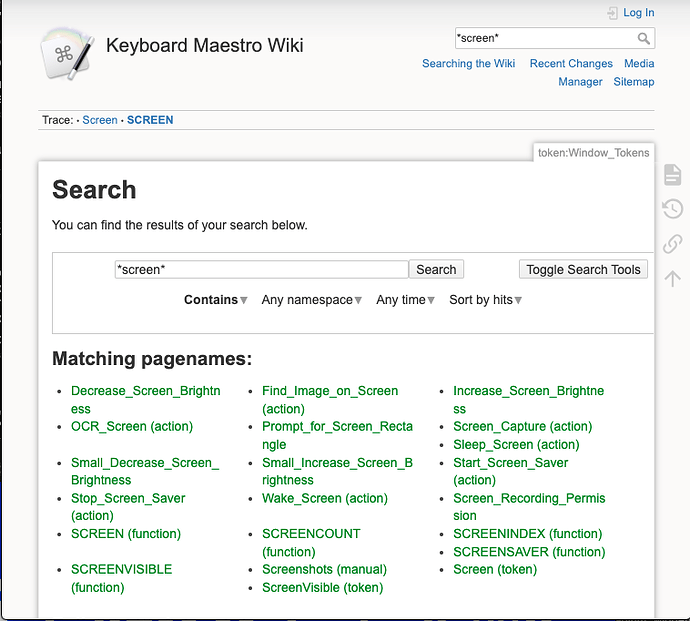Focus the main search query field

coord(261,269)
